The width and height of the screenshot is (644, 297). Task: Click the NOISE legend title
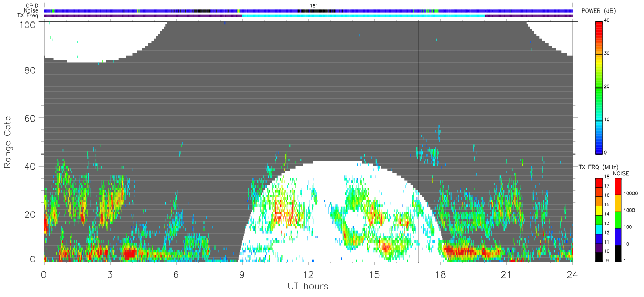pos(620,173)
